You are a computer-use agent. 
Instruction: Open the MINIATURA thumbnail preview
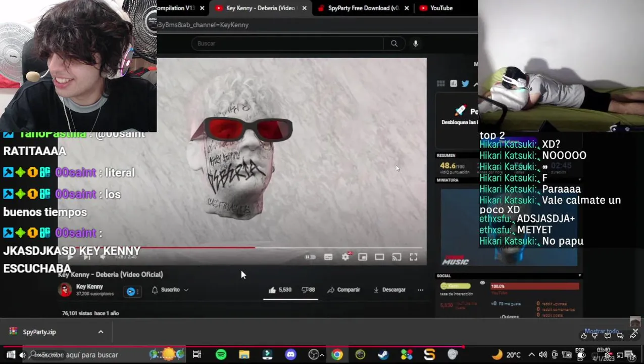point(509,227)
